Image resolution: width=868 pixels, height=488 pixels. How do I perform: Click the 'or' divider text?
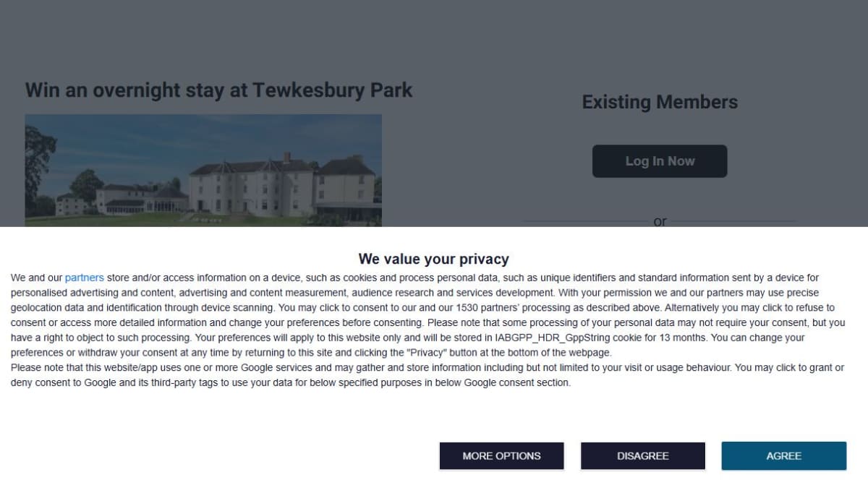point(660,222)
